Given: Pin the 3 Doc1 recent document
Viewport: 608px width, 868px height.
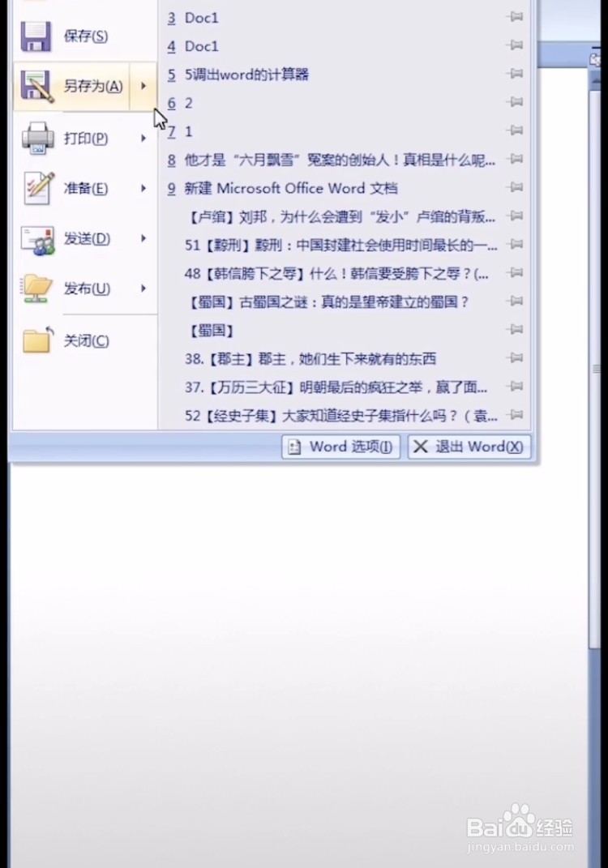Looking at the screenshot, I should (x=515, y=17).
